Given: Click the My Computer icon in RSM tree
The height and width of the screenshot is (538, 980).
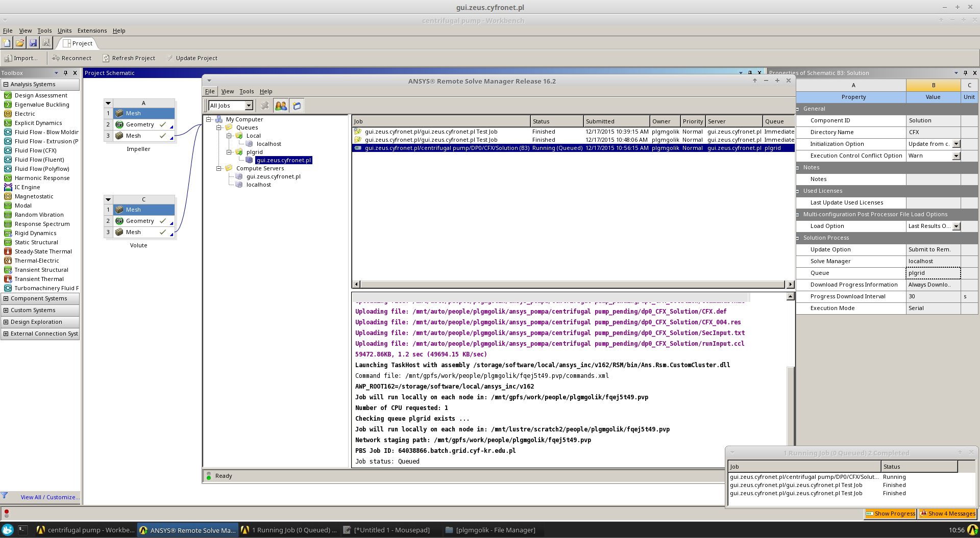Looking at the screenshot, I should (218, 119).
